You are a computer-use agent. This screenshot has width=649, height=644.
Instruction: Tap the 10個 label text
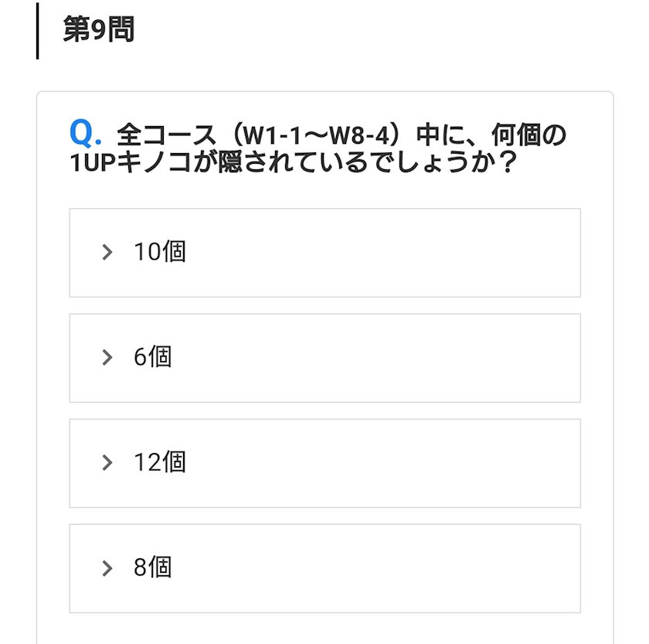pos(160,251)
